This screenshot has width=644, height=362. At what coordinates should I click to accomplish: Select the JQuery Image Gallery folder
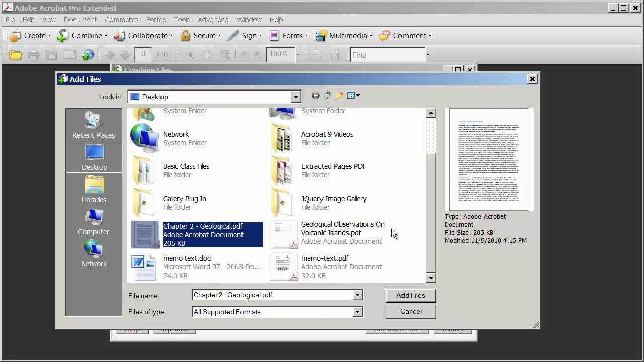coord(319,203)
